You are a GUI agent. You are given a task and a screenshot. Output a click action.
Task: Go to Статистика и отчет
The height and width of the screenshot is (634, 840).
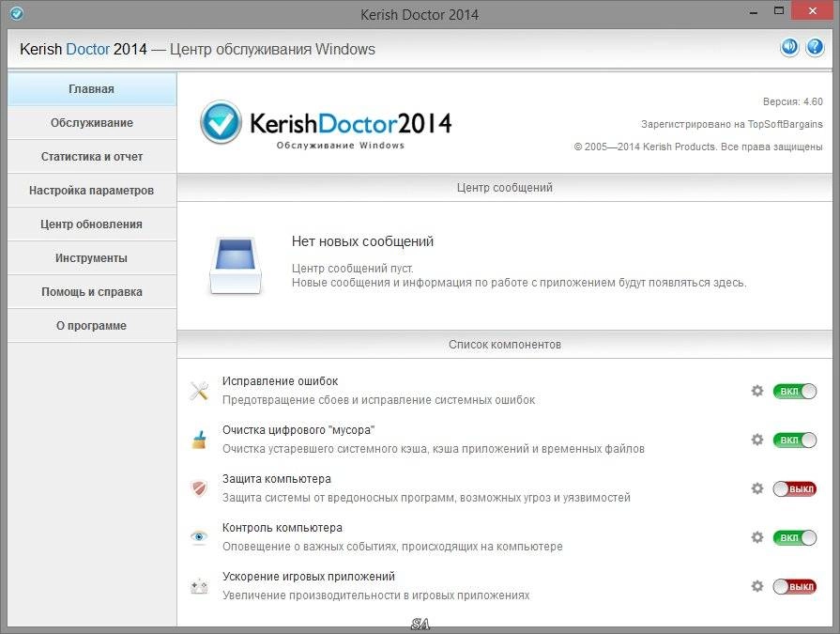point(92,157)
